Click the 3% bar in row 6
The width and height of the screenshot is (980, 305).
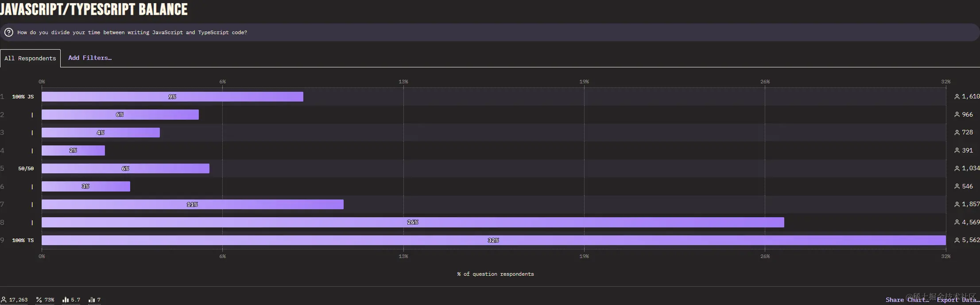(86, 187)
